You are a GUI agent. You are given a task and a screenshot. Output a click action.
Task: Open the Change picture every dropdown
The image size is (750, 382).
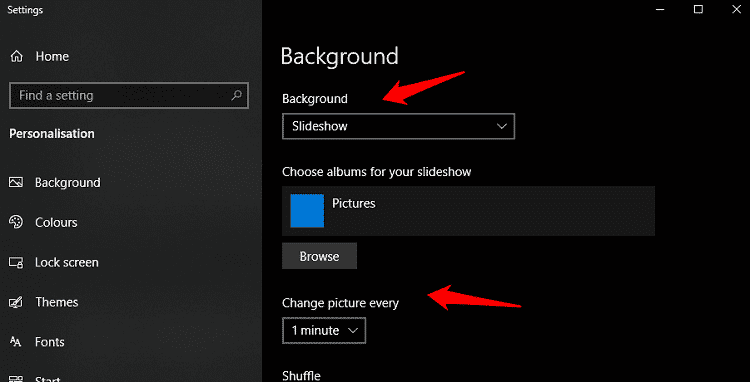[324, 330]
